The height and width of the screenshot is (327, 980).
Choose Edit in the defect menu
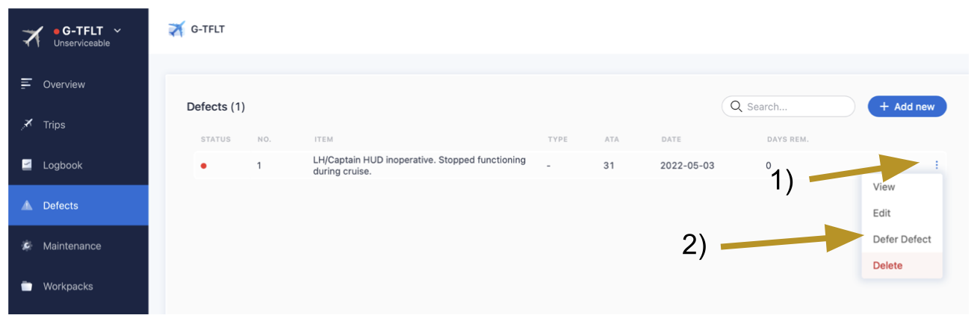881,213
